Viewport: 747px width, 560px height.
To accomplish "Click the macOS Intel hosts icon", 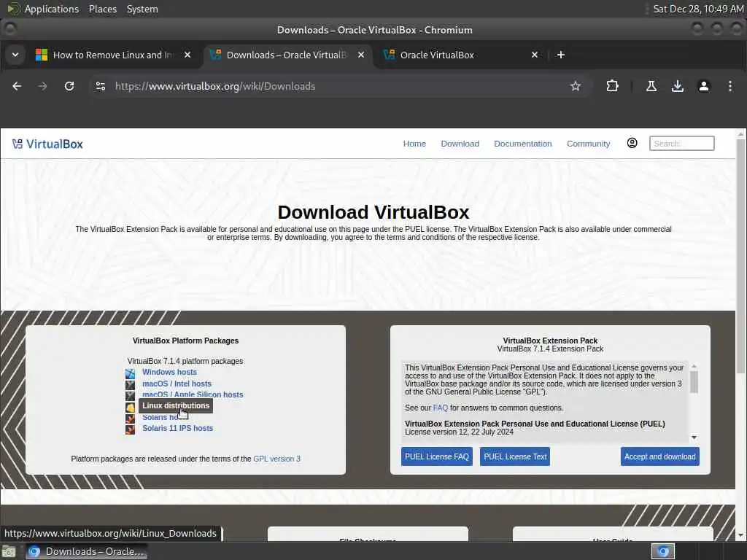I will coord(130,385).
